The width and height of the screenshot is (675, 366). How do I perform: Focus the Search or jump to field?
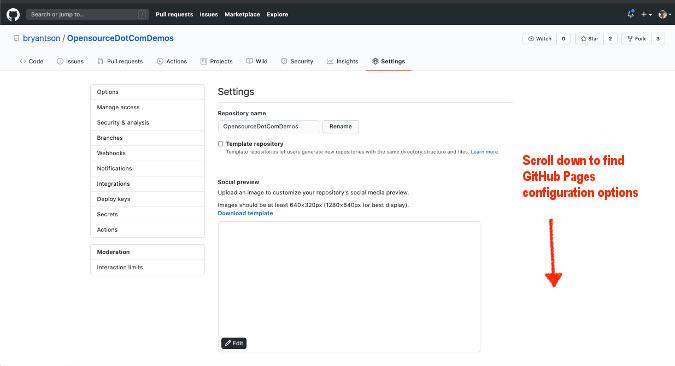point(87,14)
